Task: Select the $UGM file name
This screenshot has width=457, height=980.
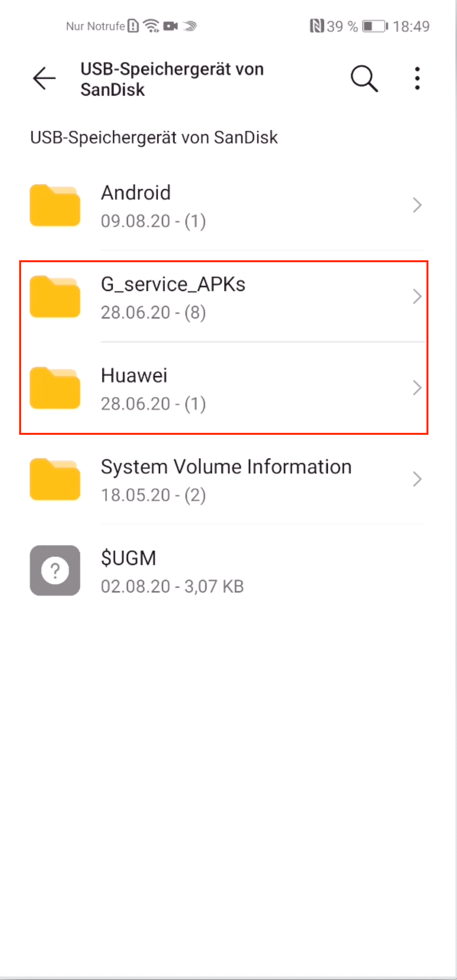Action: (129, 558)
